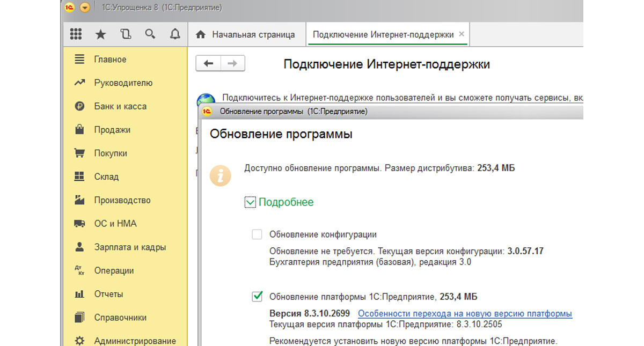Open the functions grid menu icon
644x346 pixels.
tap(76, 35)
